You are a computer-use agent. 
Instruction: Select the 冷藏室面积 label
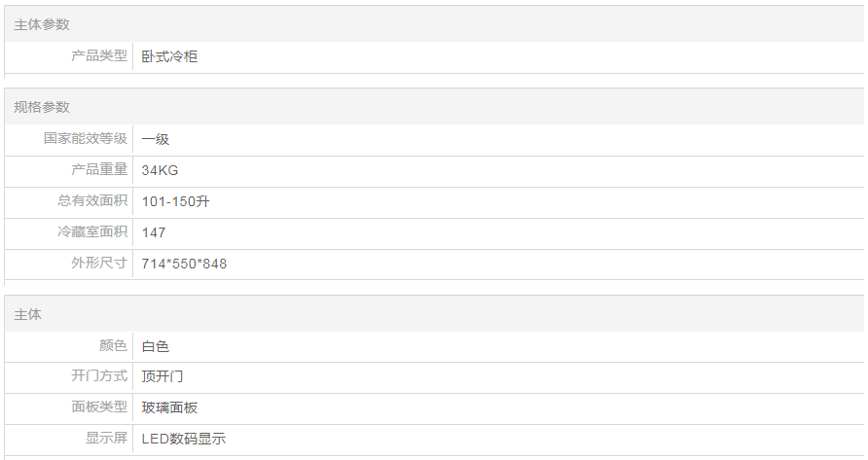[92, 232]
